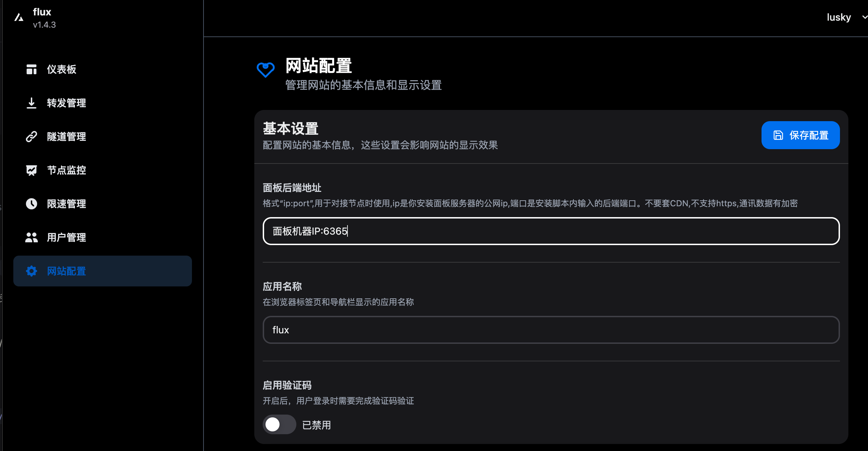Go to 转发管理 in the sidebar

point(67,103)
